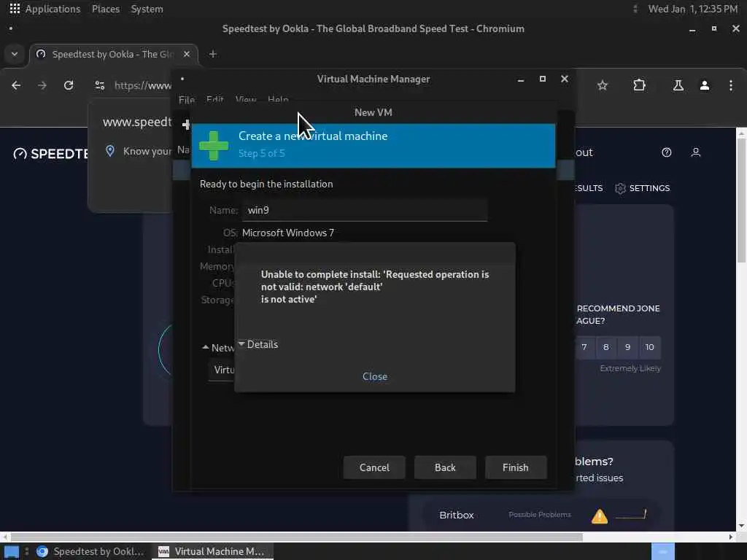Screen dimensions: 747x560
Task: Select rating 8 in Speedtest survey
Action: [x=606, y=347]
